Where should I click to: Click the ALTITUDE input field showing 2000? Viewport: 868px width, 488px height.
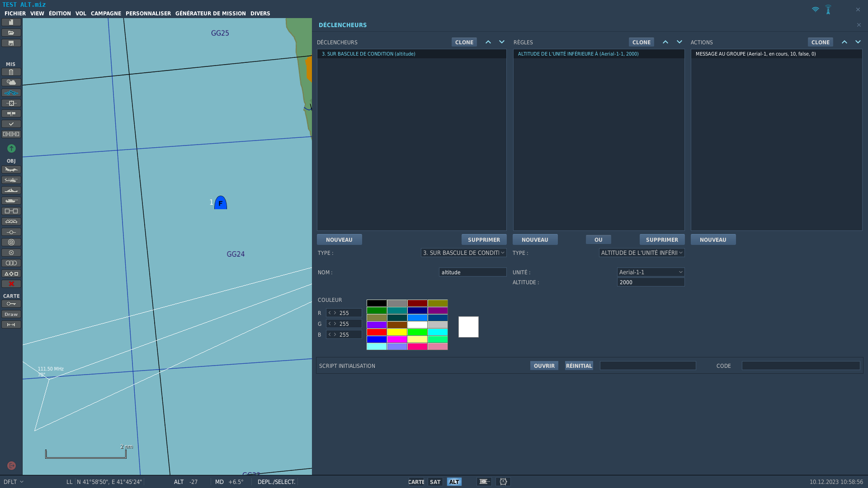coord(651,282)
